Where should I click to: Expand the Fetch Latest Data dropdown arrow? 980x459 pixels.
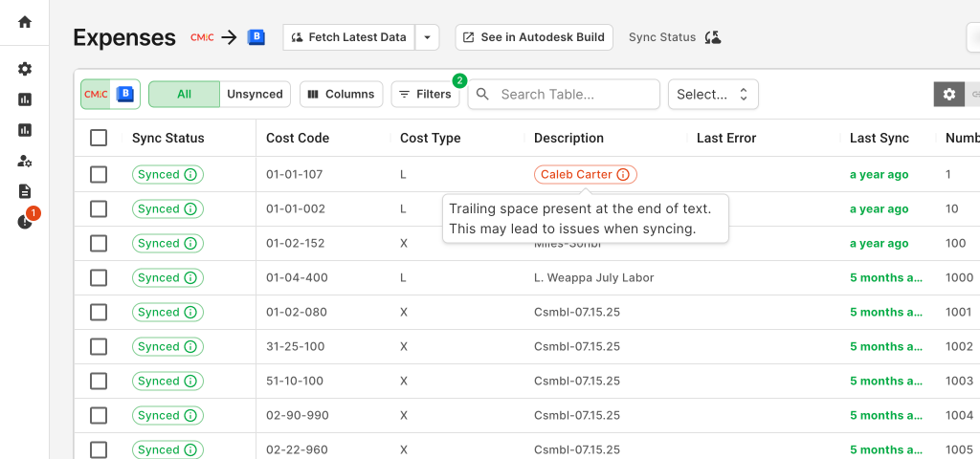[x=427, y=37]
